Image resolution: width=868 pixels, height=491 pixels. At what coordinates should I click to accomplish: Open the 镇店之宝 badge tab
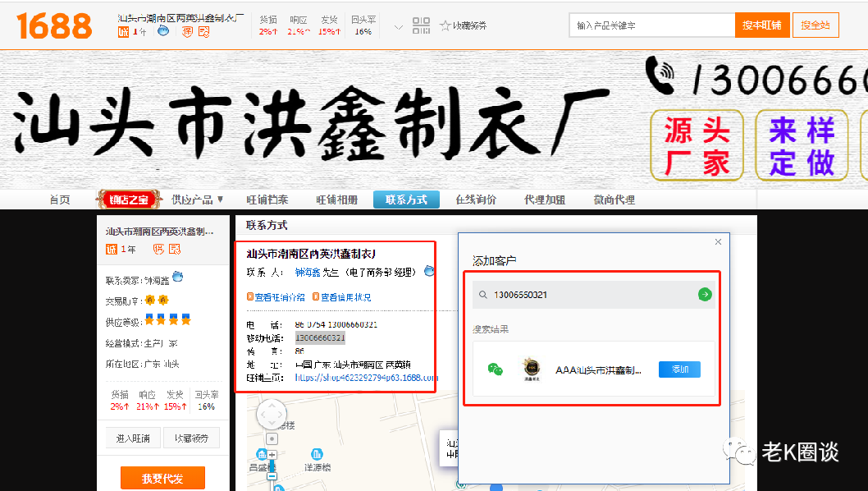pyautogui.click(x=129, y=200)
